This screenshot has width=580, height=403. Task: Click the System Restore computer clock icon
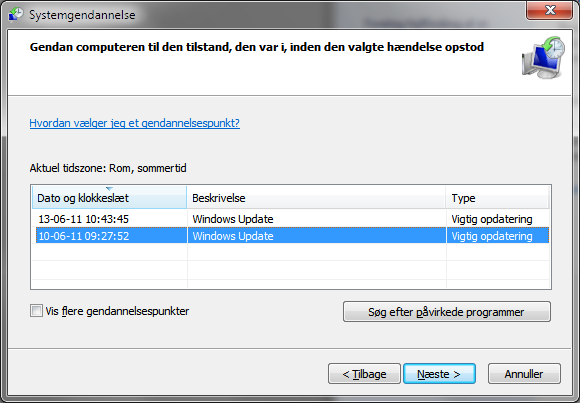point(543,58)
